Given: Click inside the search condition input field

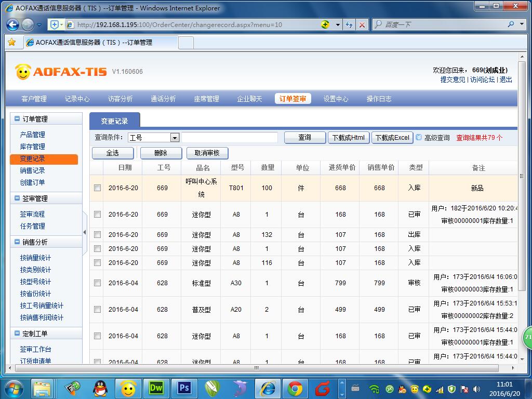Looking at the screenshot, I should 229,138.
